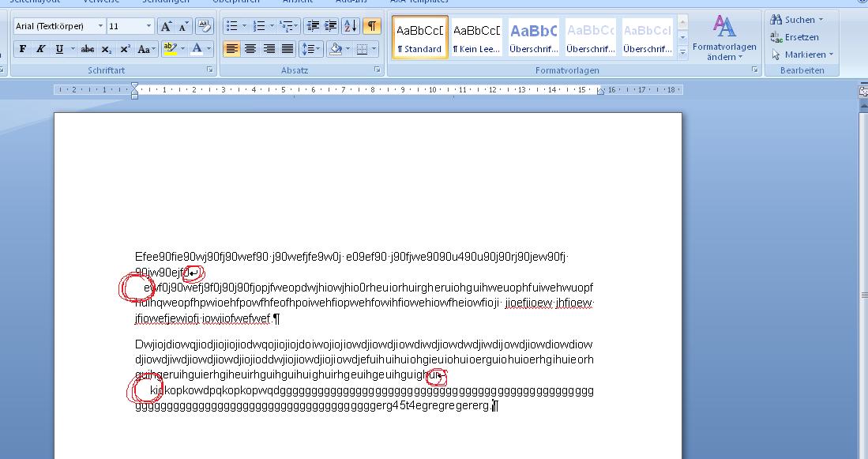The height and width of the screenshot is (459, 868).
Task: Click the left indent marker on the ruler
Action: coord(134,96)
